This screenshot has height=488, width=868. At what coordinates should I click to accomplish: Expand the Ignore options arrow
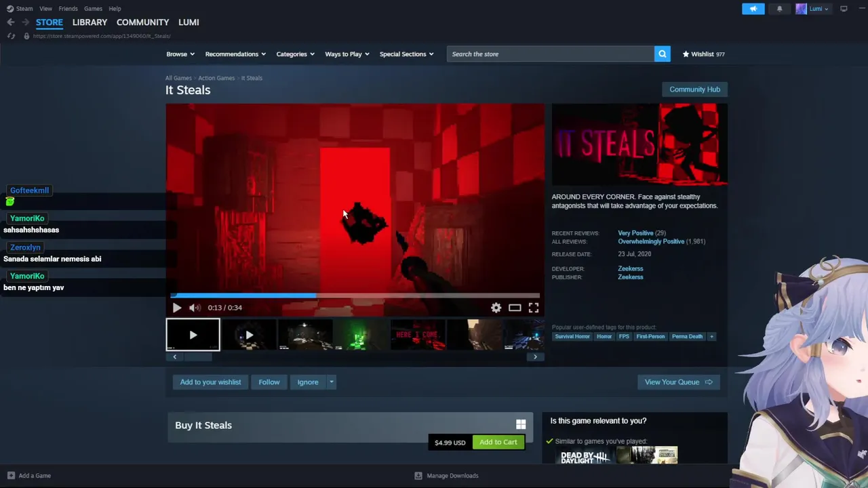click(332, 382)
